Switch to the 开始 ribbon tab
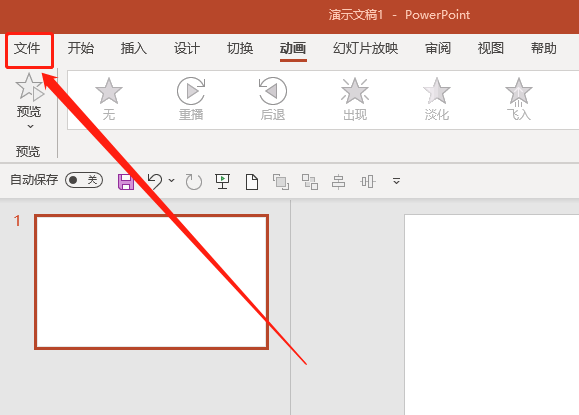 pyautogui.click(x=80, y=48)
